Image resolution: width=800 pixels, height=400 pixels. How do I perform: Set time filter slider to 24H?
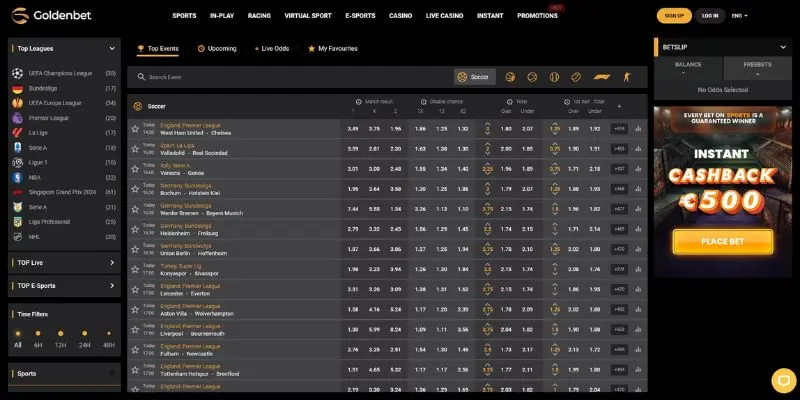coord(84,345)
